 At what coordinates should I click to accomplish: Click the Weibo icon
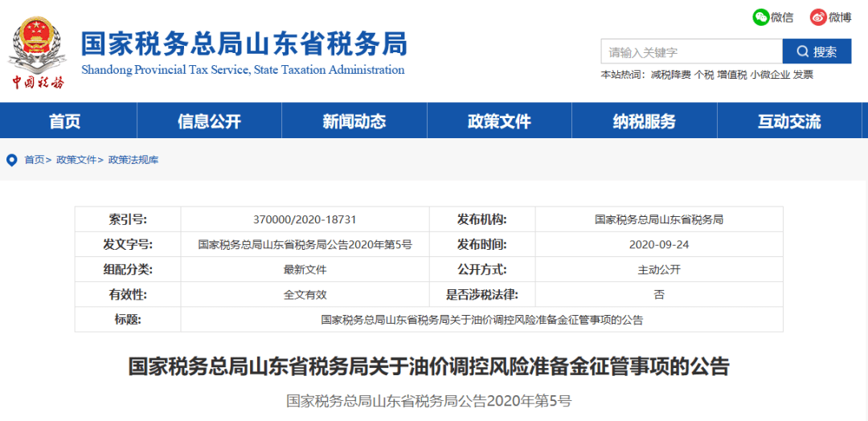click(818, 17)
